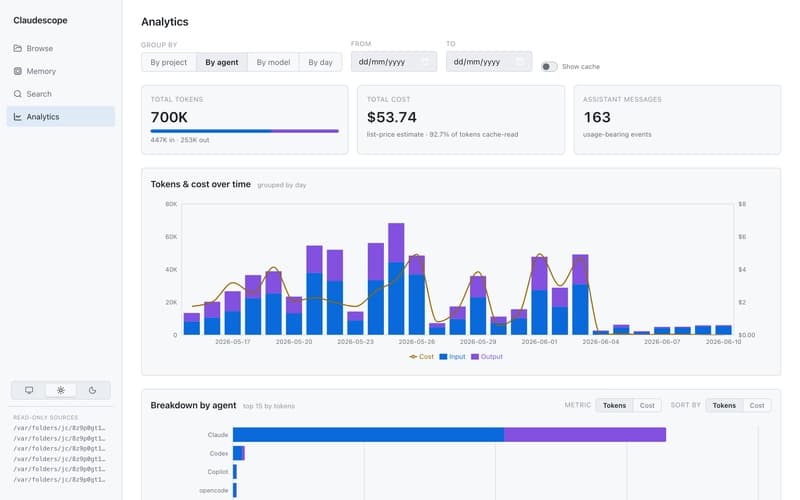Viewport: 800px width, 500px height.
Task: Go to Browse in the sidebar
Action: pyautogui.click(x=61, y=48)
